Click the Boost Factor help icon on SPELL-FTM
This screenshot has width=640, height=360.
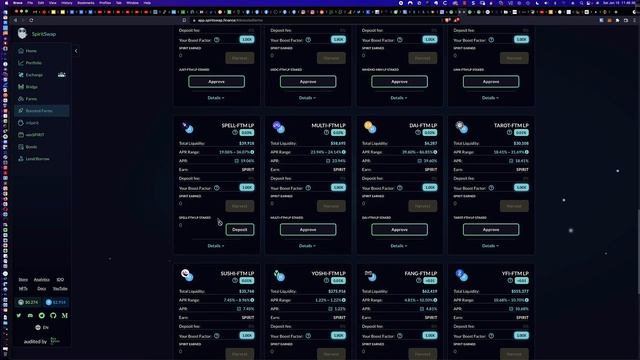pos(217,188)
